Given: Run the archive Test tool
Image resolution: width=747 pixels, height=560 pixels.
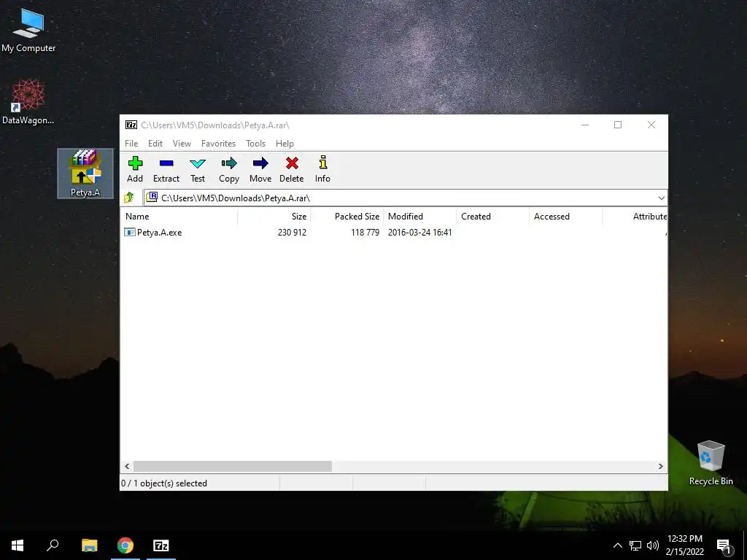Looking at the screenshot, I should [x=198, y=163].
